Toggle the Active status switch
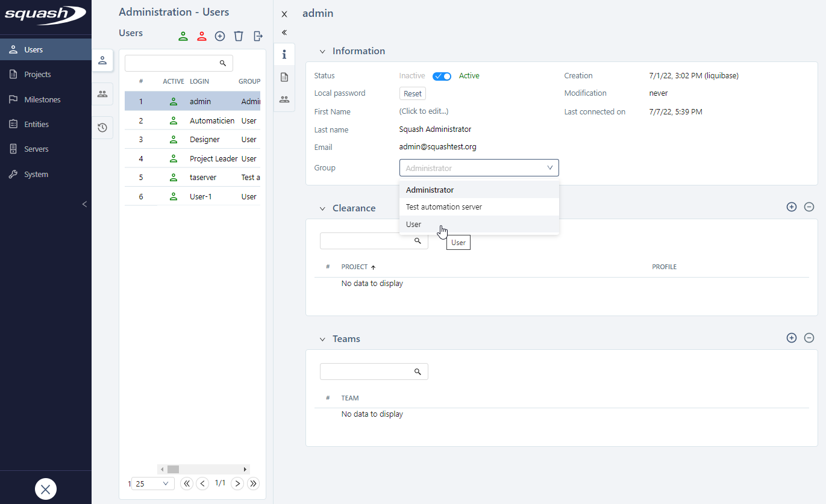 442,76
